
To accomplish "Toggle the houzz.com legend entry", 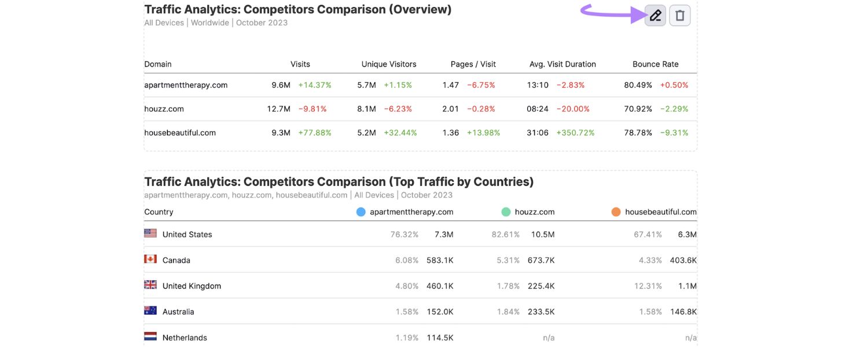I will tap(534, 211).
